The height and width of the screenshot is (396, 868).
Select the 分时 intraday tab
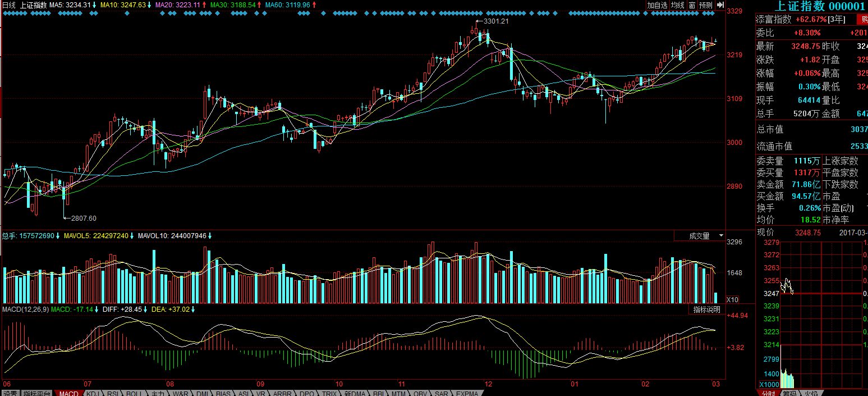tap(769, 393)
